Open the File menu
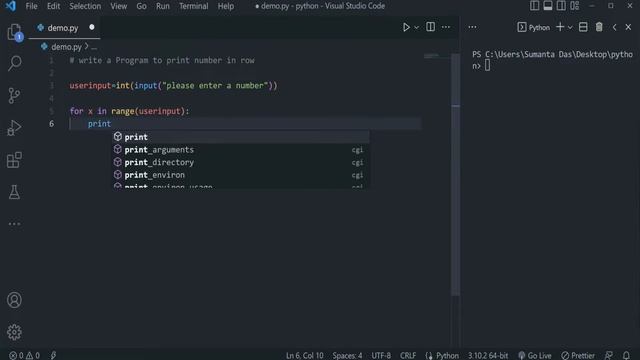The image size is (640, 360). tap(31, 6)
